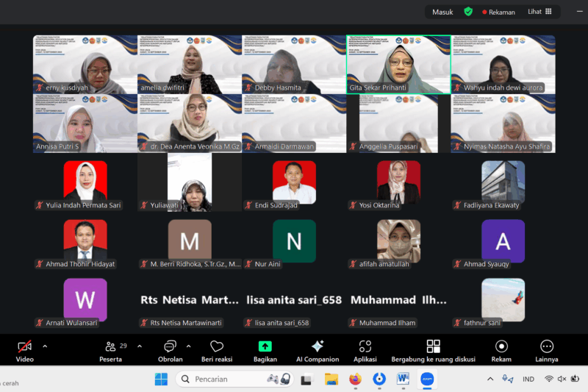This screenshot has height=392, width=588.
Task: Open AI Companion
Action: [318, 351]
